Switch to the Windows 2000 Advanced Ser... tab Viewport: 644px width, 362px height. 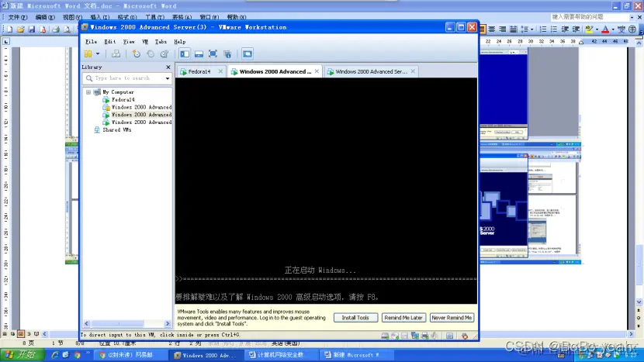tap(372, 71)
